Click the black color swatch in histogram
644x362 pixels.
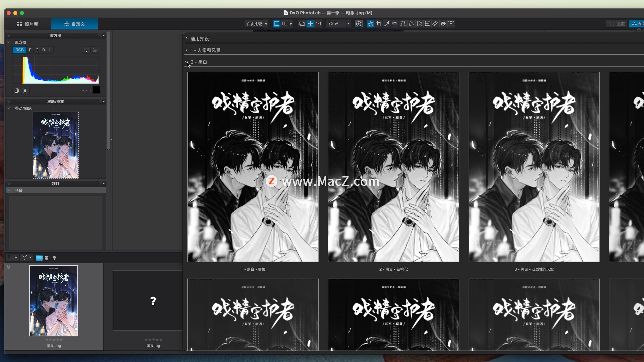tap(97, 90)
